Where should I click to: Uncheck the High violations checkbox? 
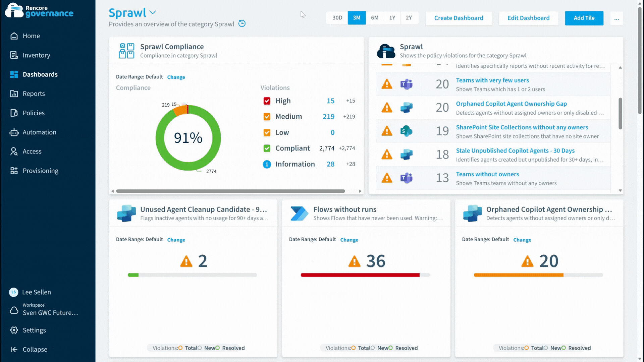267,101
